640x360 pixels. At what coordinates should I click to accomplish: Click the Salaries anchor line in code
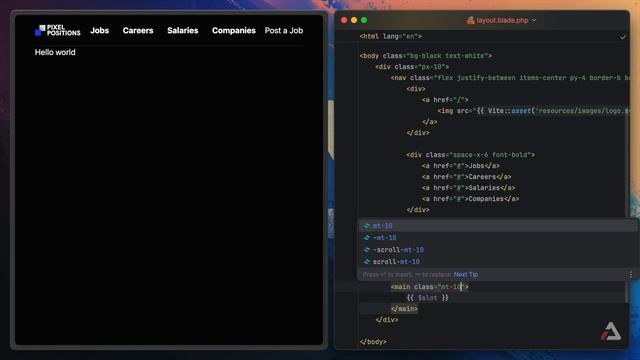pos(468,188)
